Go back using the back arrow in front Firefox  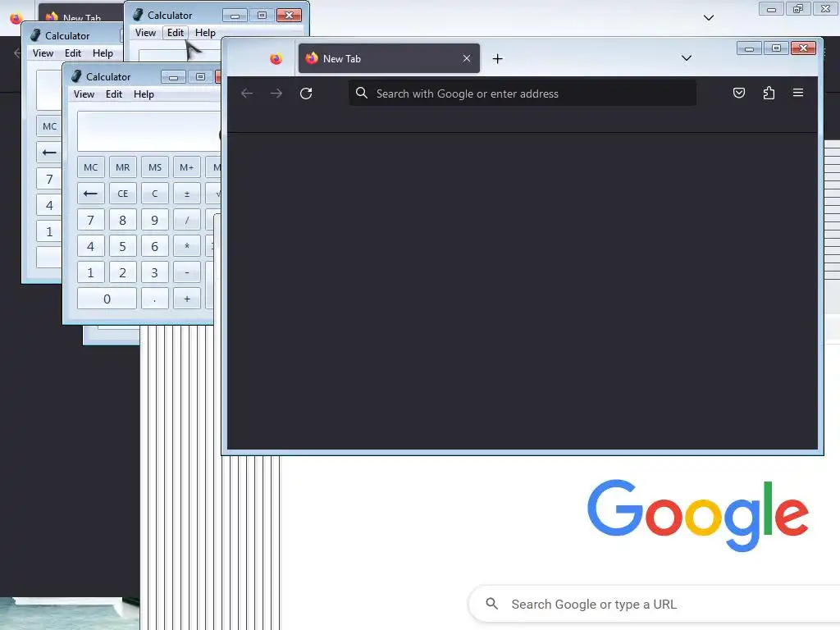247,94
